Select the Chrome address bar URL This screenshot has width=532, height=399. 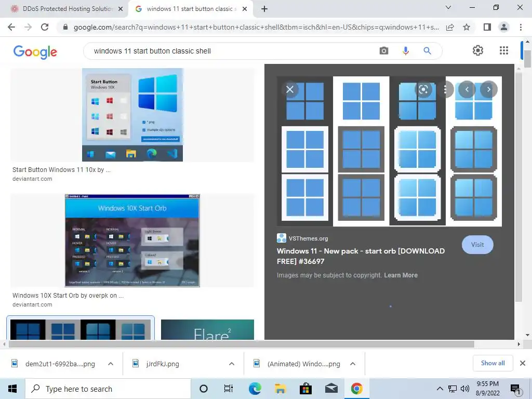(x=256, y=27)
